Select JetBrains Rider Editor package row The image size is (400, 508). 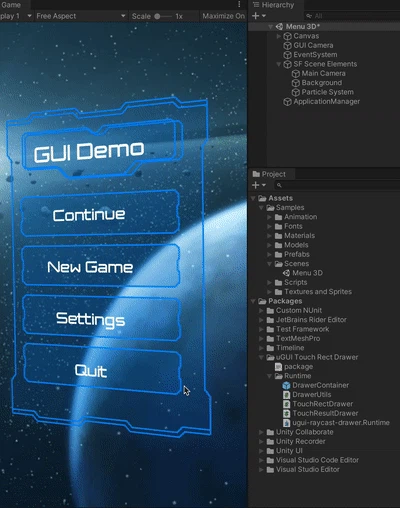pyautogui.click(x=324, y=320)
